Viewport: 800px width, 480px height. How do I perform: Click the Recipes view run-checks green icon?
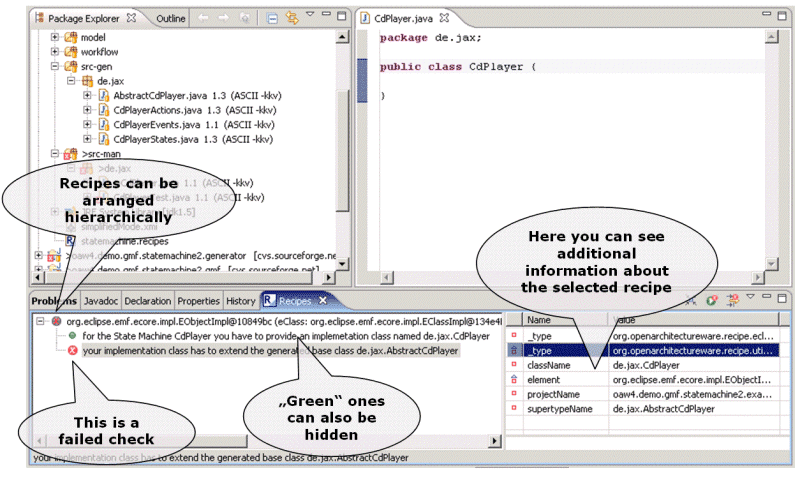(x=711, y=299)
